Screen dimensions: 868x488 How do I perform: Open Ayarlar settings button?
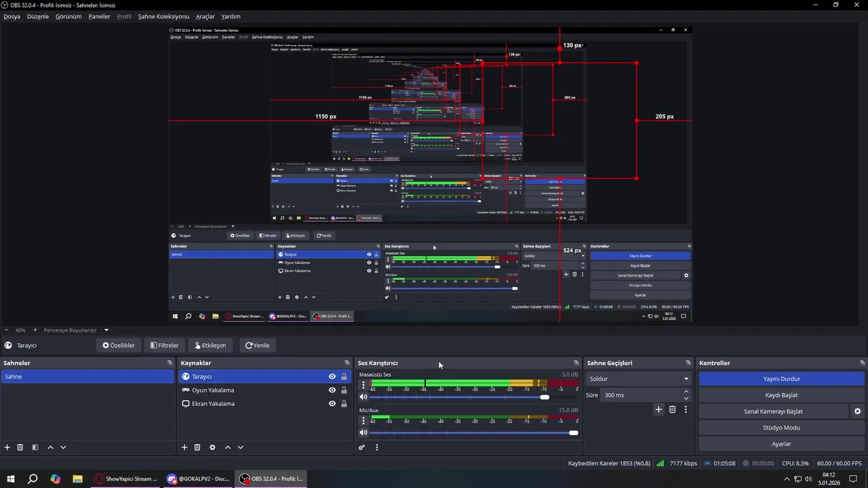781,444
